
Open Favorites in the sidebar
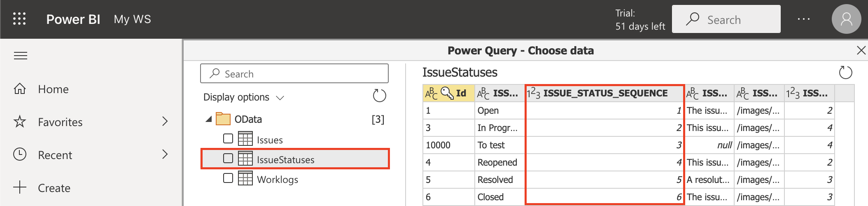[60, 122]
